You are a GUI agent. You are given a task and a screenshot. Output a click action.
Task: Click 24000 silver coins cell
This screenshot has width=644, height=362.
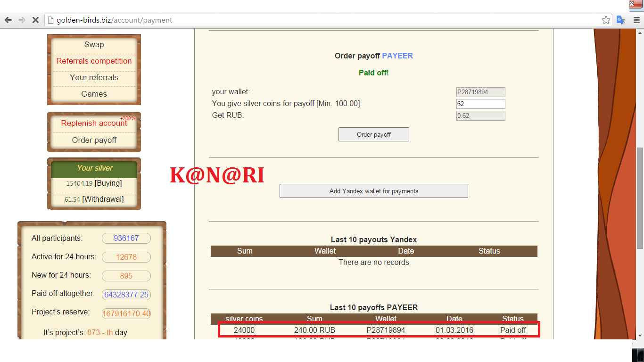click(x=244, y=330)
